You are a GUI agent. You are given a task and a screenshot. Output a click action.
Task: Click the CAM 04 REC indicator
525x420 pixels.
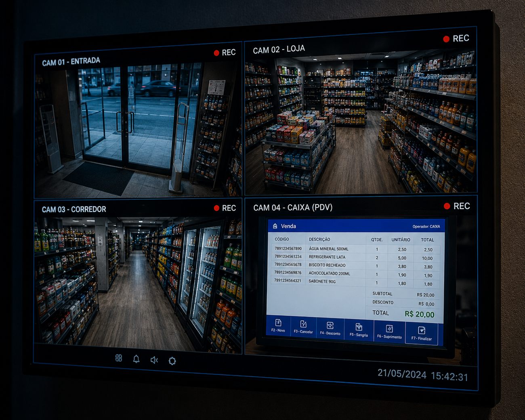pos(457,206)
